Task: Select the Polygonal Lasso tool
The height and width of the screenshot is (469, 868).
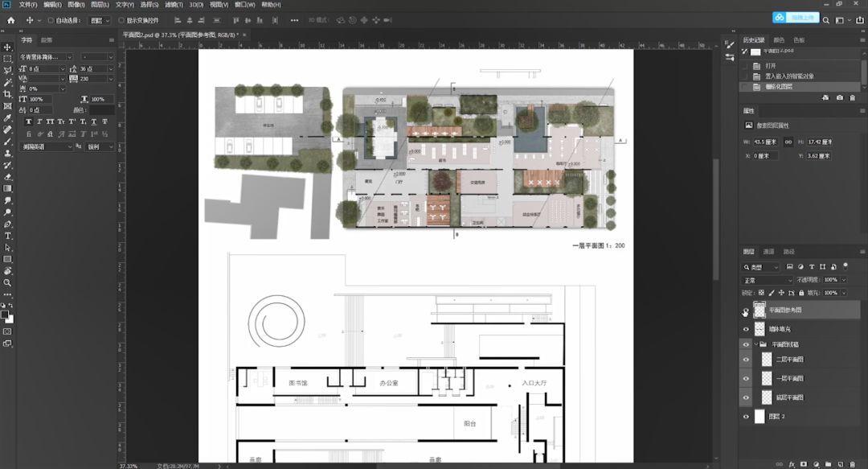Action: [x=8, y=71]
